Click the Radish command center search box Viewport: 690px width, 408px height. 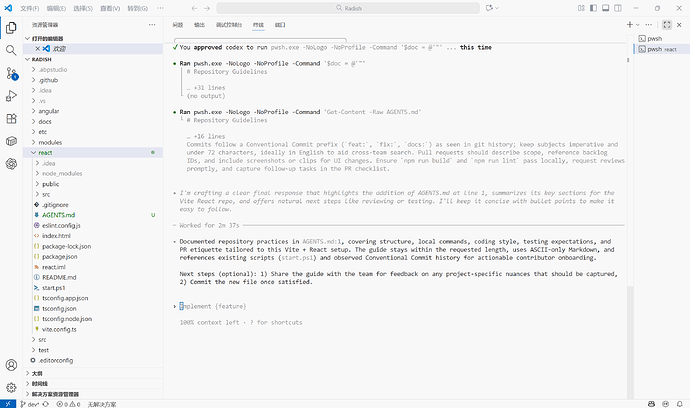point(344,7)
